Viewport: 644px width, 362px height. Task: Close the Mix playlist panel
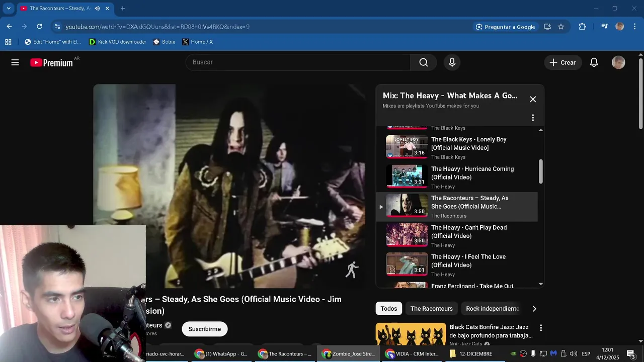point(533,99)
